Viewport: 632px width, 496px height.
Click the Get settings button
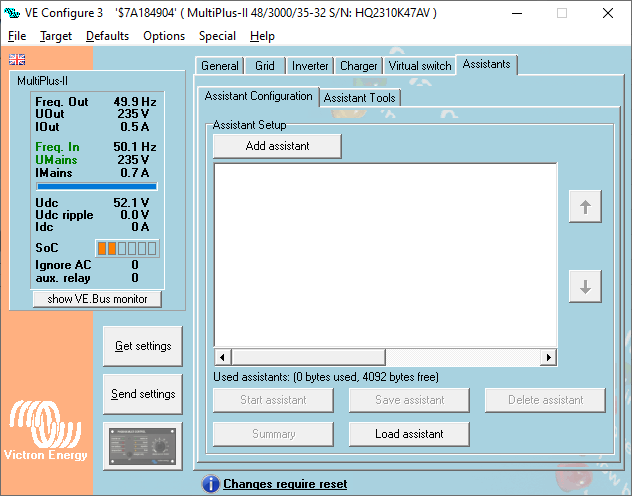click(x=143, y=346)
